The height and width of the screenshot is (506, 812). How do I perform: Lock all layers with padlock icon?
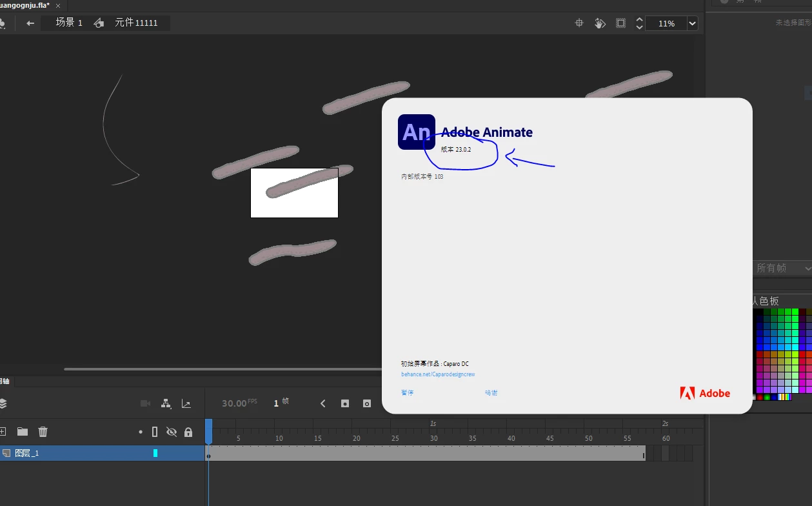[188, 432]
